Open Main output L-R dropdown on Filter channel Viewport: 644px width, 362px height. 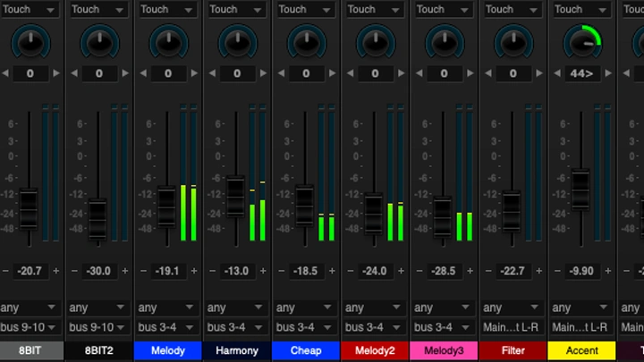click(512, 327)
